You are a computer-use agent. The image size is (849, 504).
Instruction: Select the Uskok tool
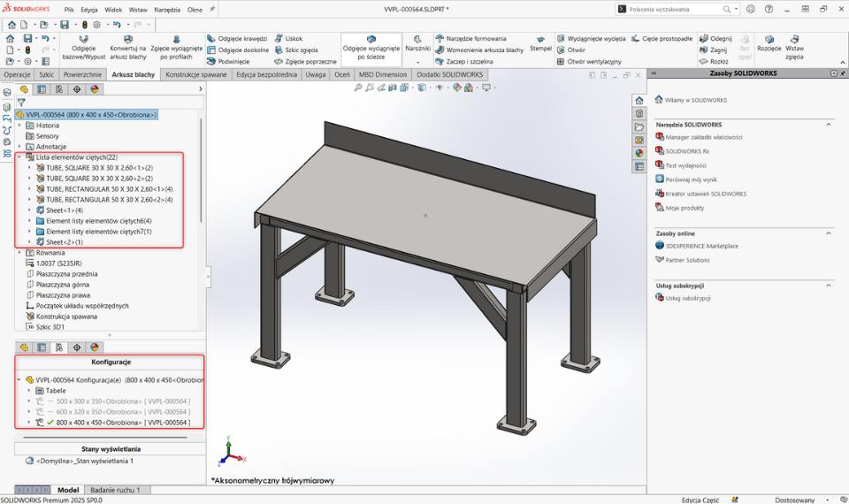[x=288, y=38]
